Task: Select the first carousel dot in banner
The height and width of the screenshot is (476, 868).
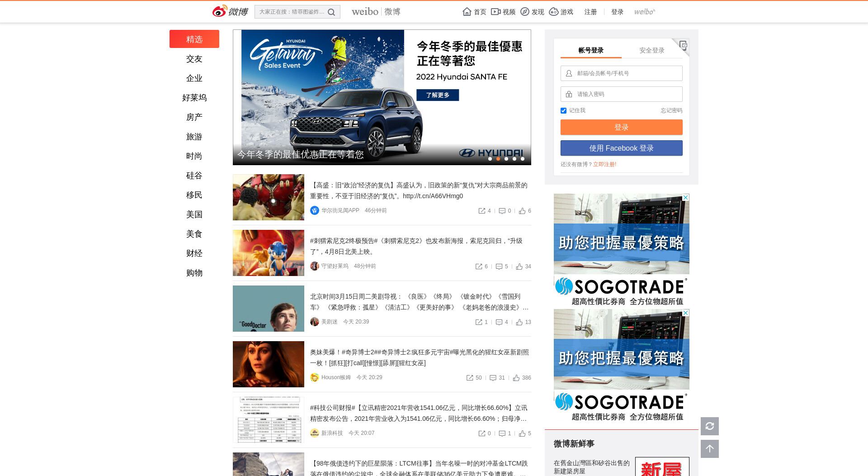Action: point(490,159)
